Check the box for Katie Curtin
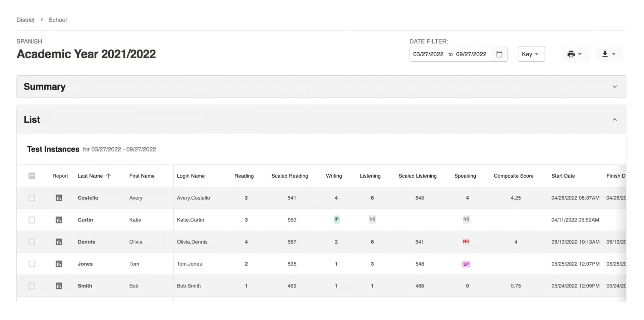This screenshot has height=320, width=644. click(32, 220)
